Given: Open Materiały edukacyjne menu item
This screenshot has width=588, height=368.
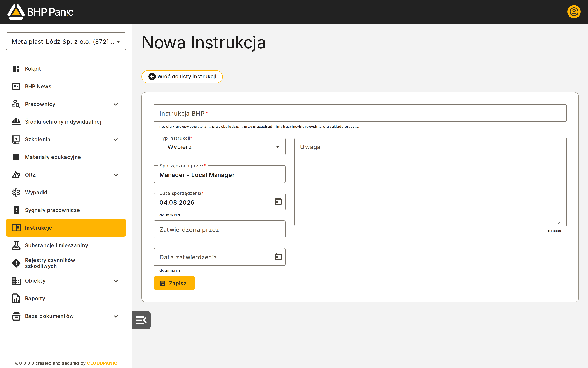Looking at the screenshot, I should [66, 157].
